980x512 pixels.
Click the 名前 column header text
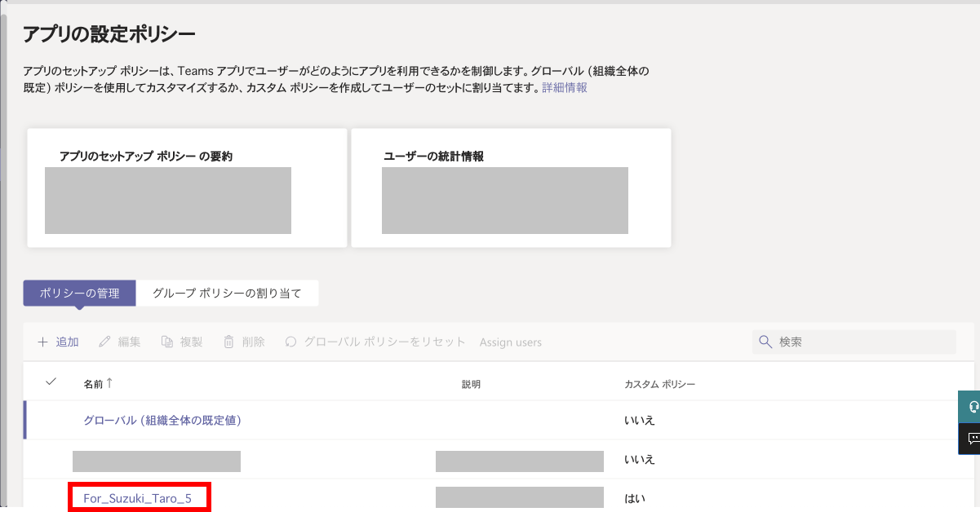point(93,383)
